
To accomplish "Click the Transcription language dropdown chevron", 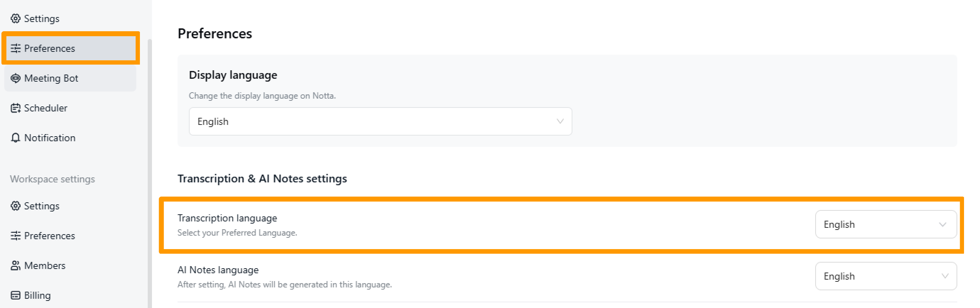I will pyautogui.click(x=942, y=224).
